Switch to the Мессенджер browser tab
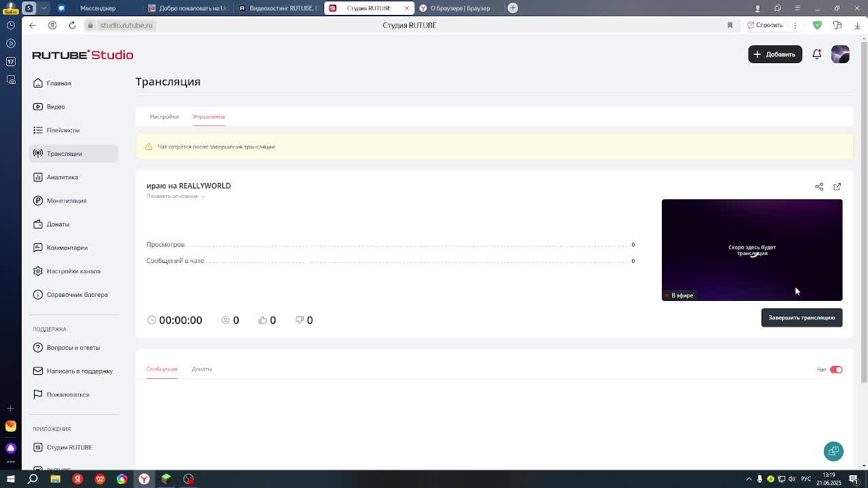868x488 pixels. coord(98,8)
